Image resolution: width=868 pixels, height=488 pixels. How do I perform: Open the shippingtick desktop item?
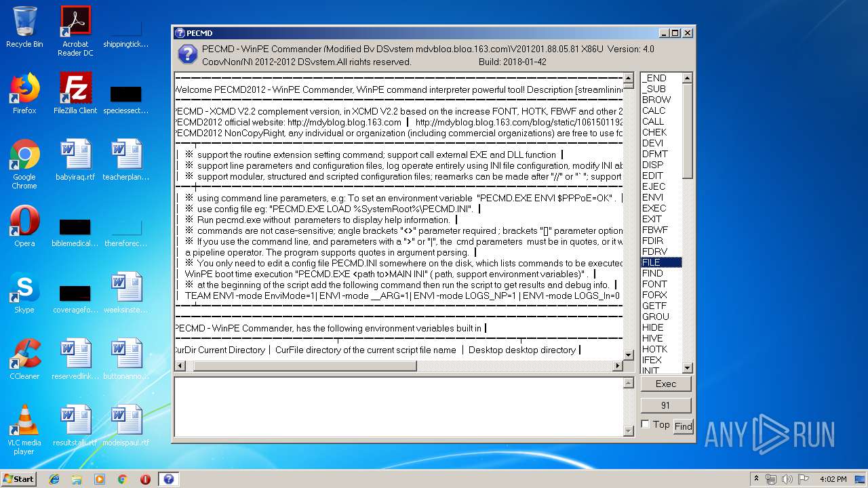coord(126,31)
